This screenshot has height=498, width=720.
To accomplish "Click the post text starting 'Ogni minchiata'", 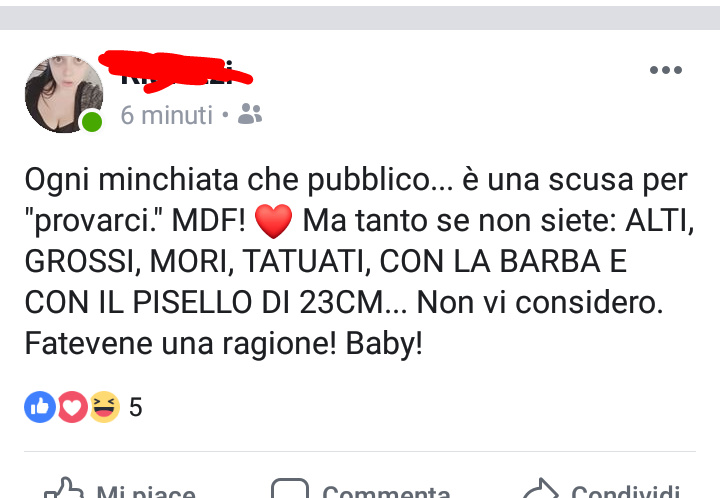I will (x=360, y=262).
